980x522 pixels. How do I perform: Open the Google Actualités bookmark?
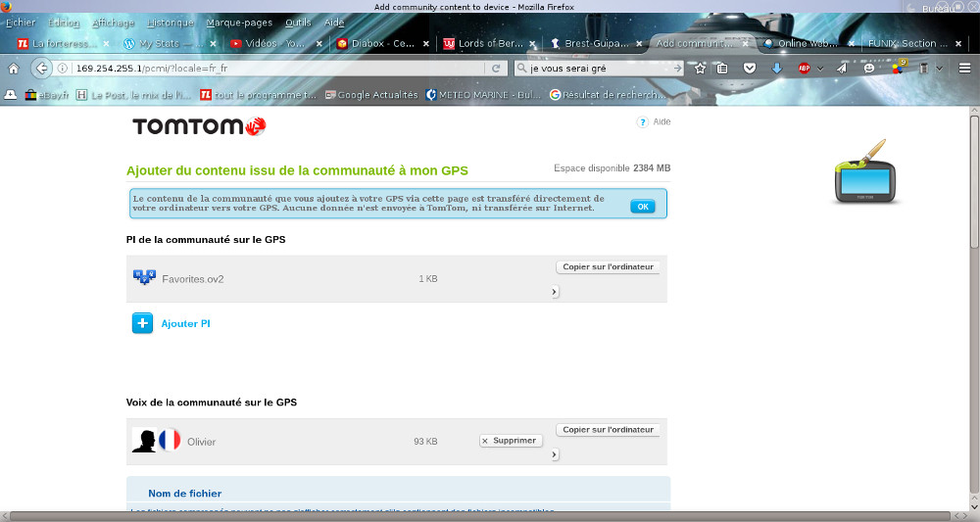pos(371,95)
